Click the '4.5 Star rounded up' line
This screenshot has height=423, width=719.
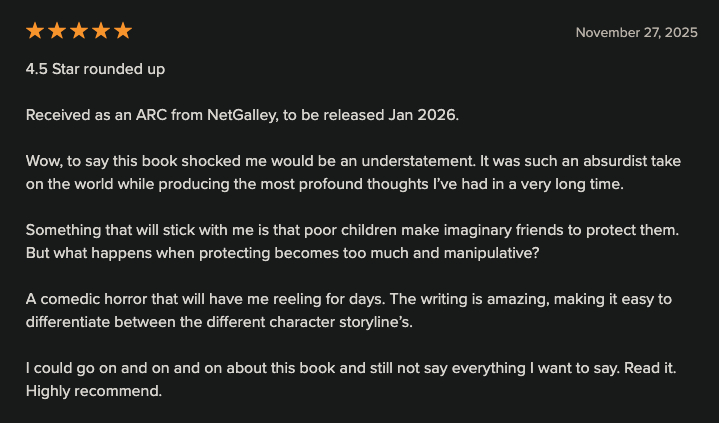click(x=95, y=70)
